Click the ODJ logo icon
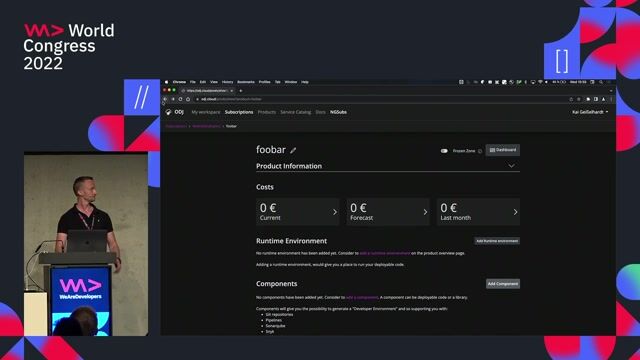 (x=169, y=112)
